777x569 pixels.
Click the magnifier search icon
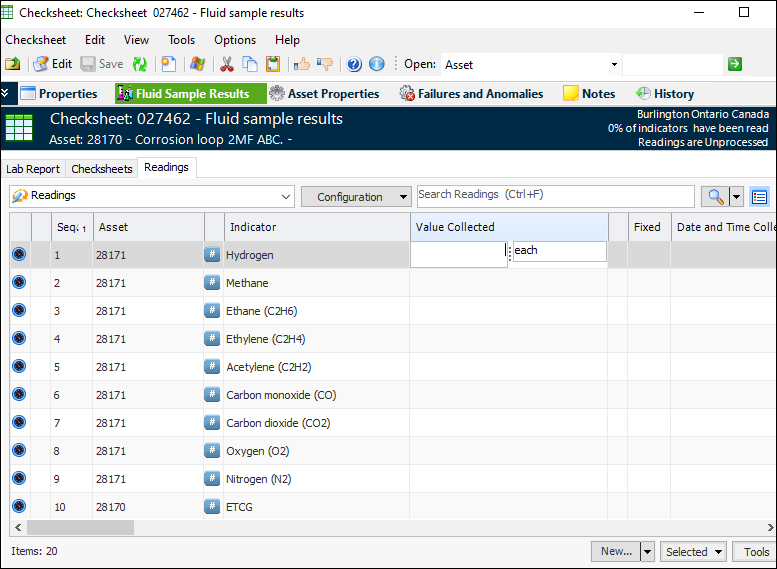(x=715, y=197)
